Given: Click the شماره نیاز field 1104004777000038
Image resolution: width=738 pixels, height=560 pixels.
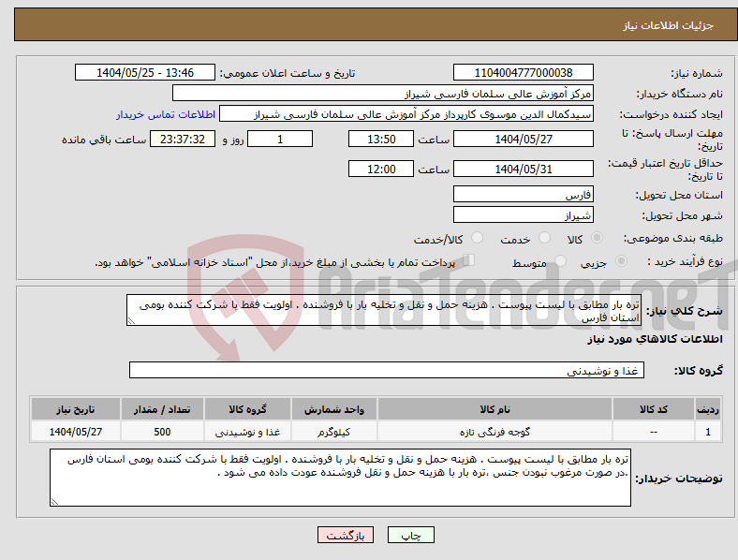Looking at the screenshot, I should [x=523, y=72].
